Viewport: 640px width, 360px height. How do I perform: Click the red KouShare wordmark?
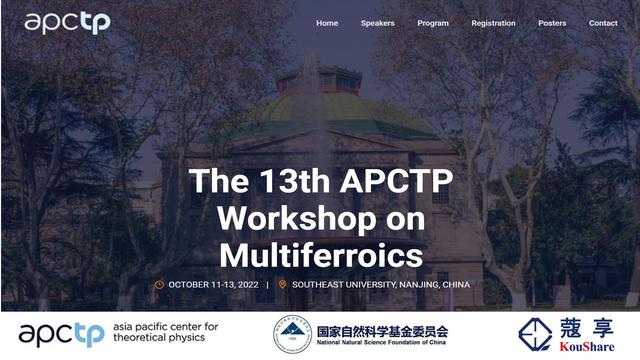pyautogui.click(x=587, y=347)
